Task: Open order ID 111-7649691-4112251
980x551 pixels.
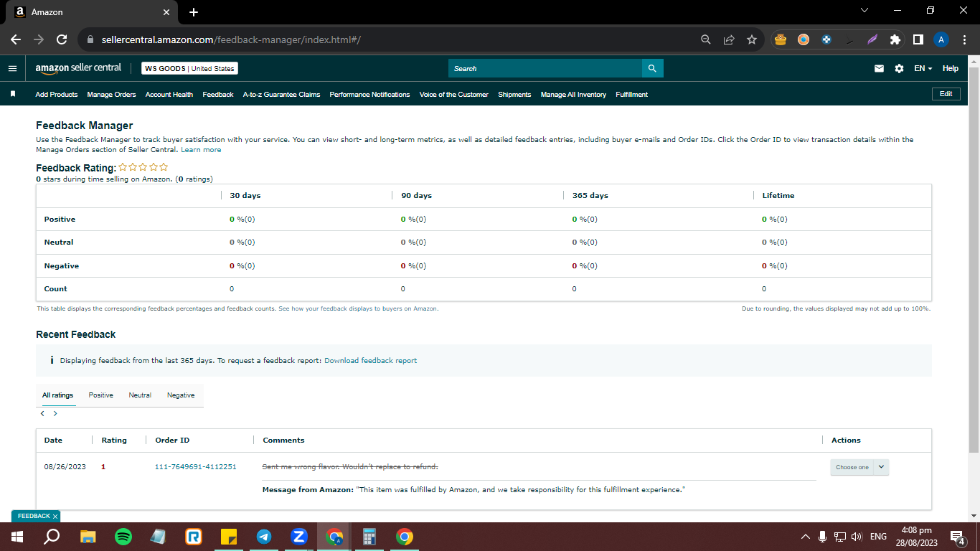Action: coord(196,467)
